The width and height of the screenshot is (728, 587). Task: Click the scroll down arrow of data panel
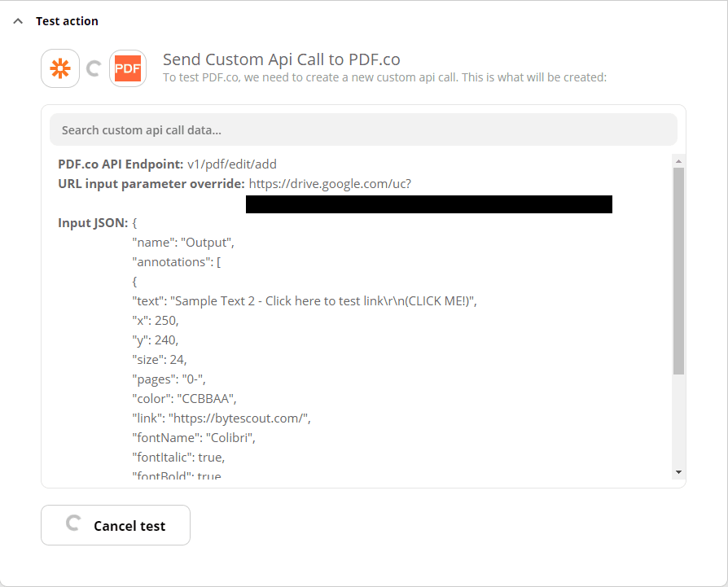tap(678, 472)
